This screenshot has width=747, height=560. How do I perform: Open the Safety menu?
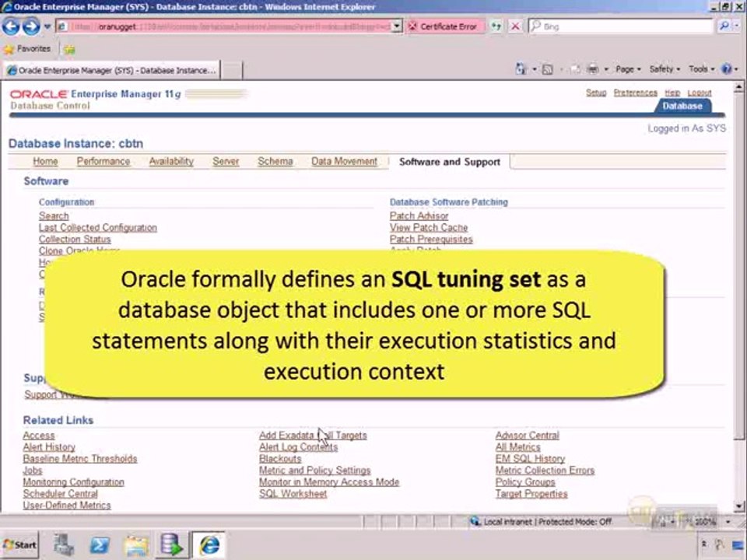pos(665,69)
